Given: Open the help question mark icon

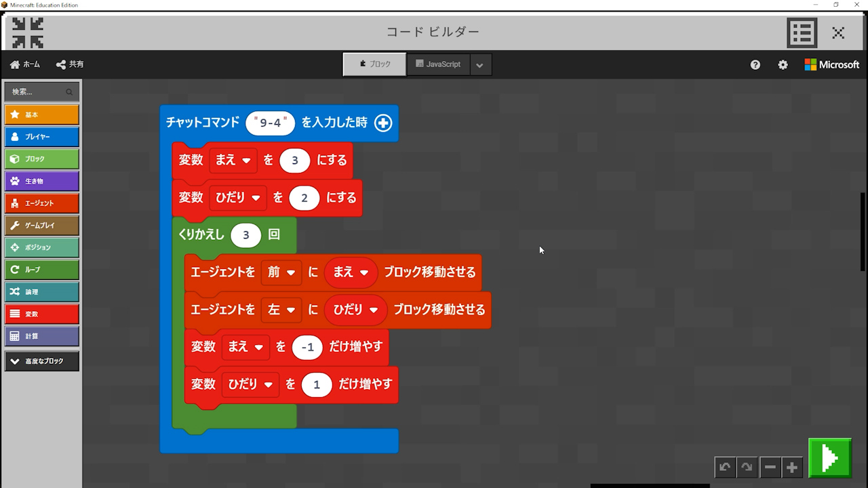Looking at the screenshot, I should pos(755,65).
